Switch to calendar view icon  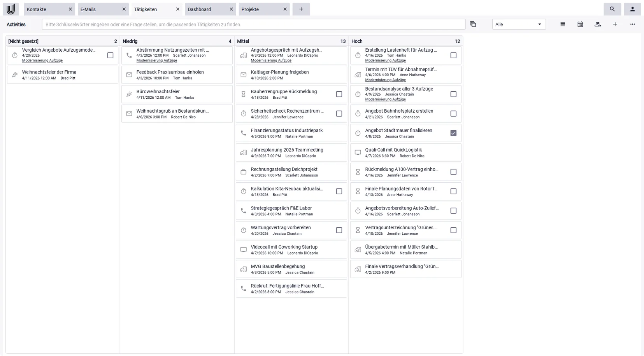coord(580,24)
